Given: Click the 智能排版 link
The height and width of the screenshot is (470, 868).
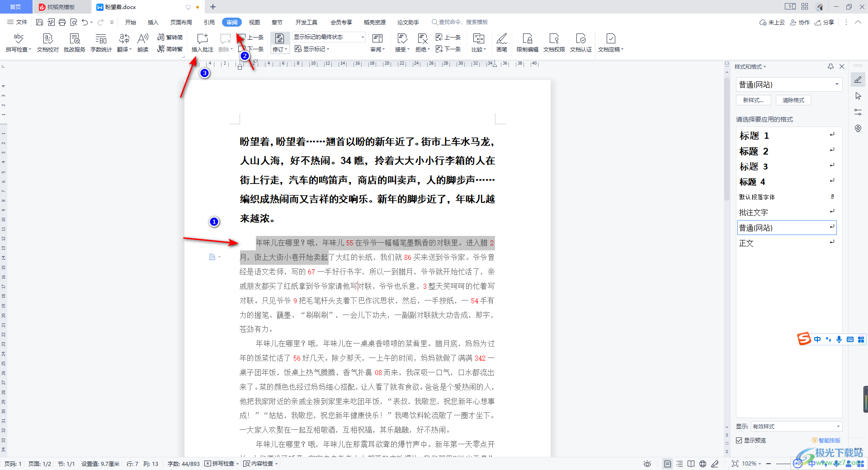Looking at the screenshot, I should (826, 440).
